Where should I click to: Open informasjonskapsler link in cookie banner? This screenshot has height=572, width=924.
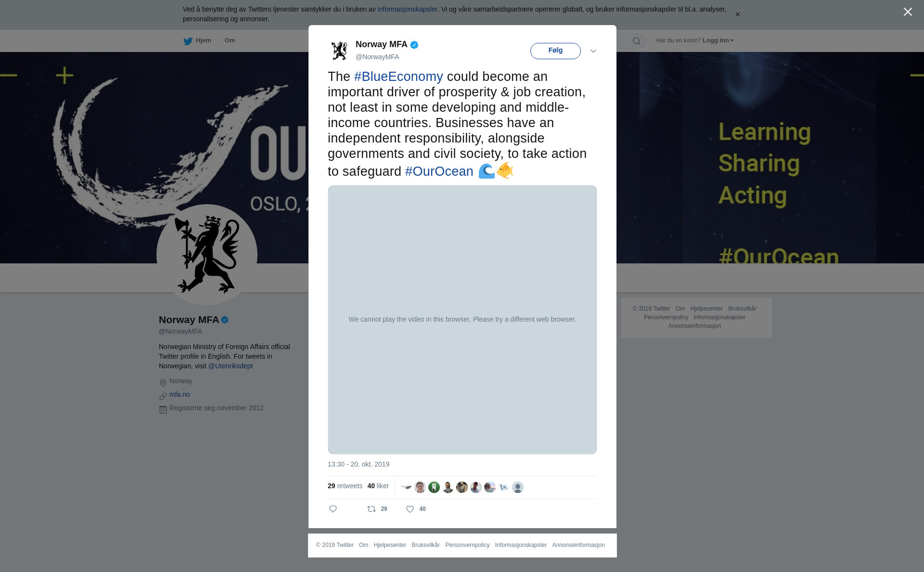[x=407, y=9]
